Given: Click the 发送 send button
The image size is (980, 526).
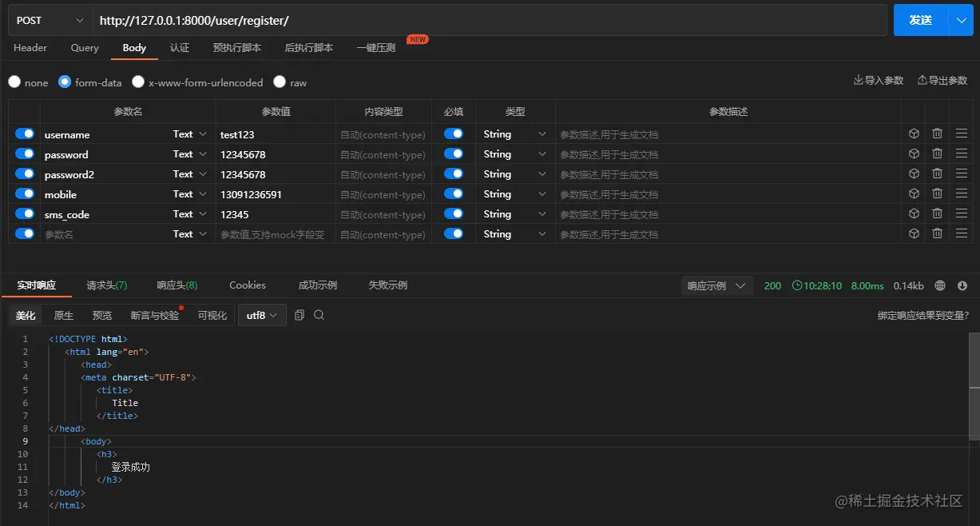Looking at the screenshot, I should (x=922, y=19).
